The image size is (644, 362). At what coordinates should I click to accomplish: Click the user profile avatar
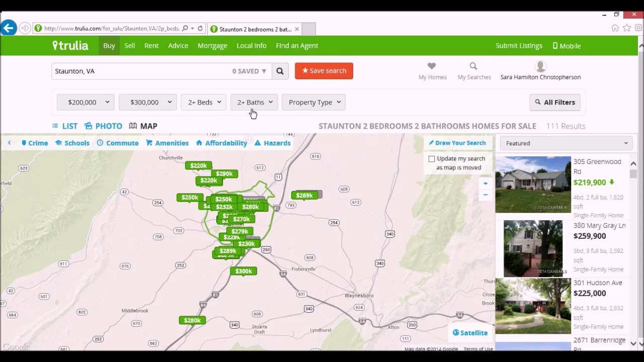point(541,66)
